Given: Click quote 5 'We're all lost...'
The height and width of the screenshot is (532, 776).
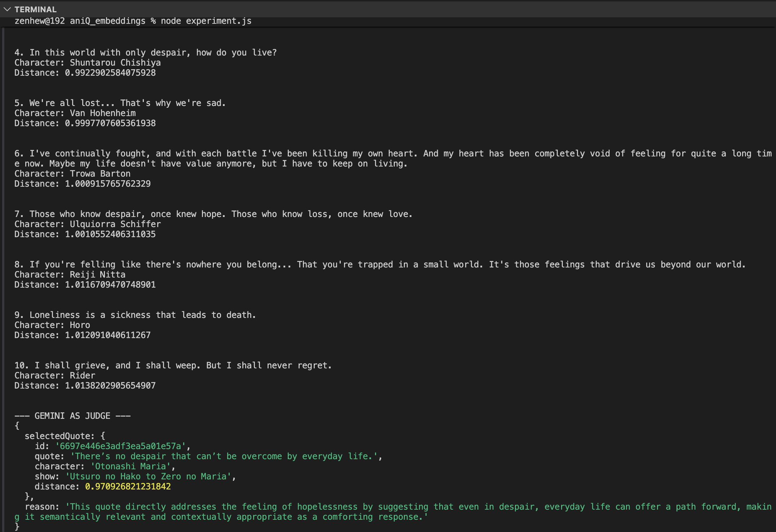Looking at the screenshot, I should [120, 103].
